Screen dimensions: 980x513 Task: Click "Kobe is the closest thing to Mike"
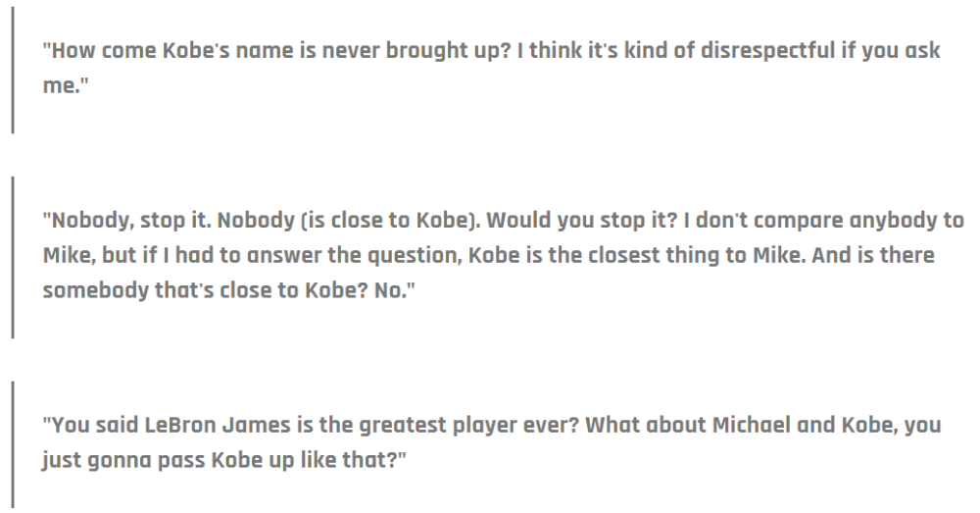636,255
